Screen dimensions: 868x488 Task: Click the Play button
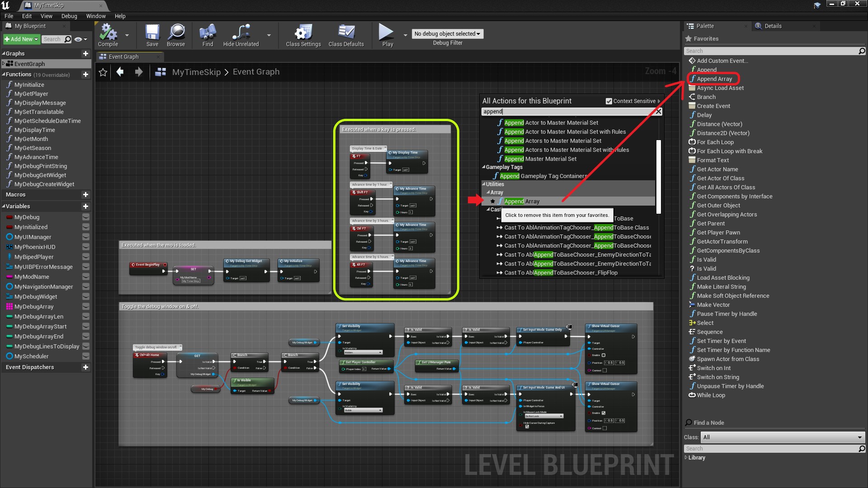387,35
